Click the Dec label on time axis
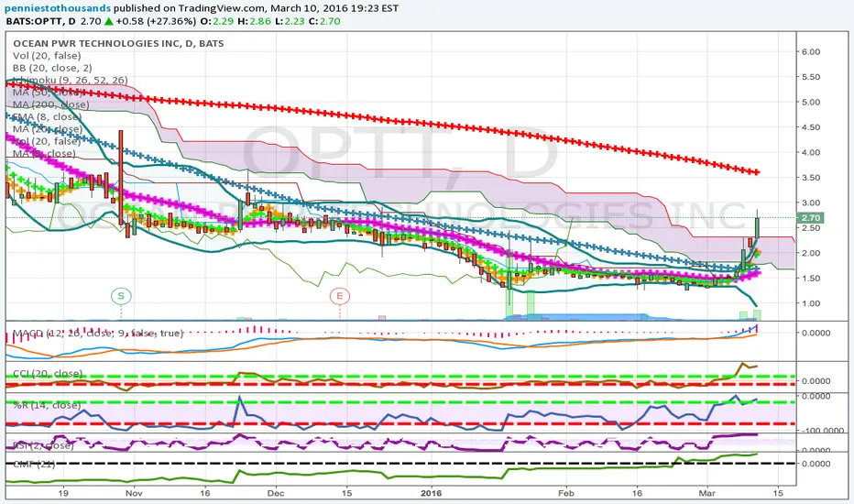854x504 pixels. 276,493
